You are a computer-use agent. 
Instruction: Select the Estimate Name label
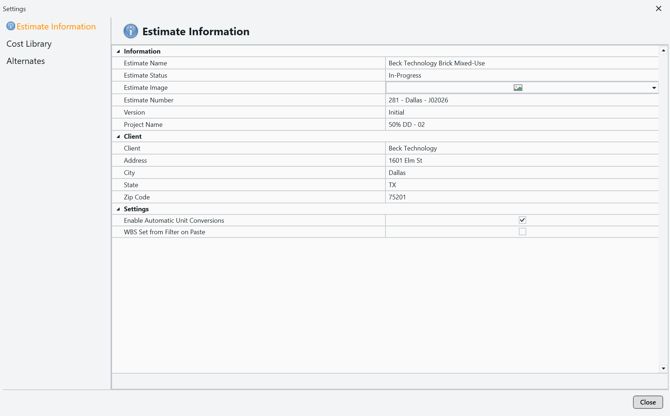(145, 63)
